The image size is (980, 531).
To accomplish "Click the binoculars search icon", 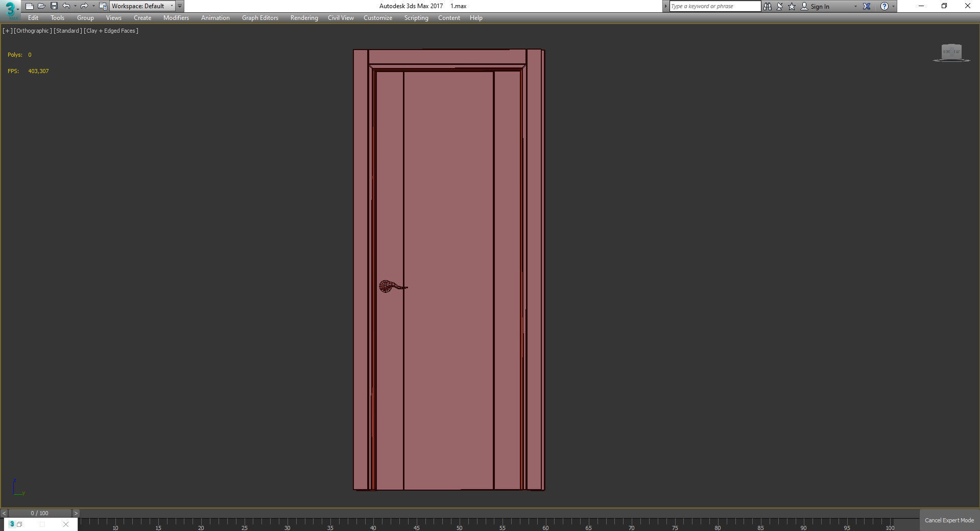I will [767, 6].
